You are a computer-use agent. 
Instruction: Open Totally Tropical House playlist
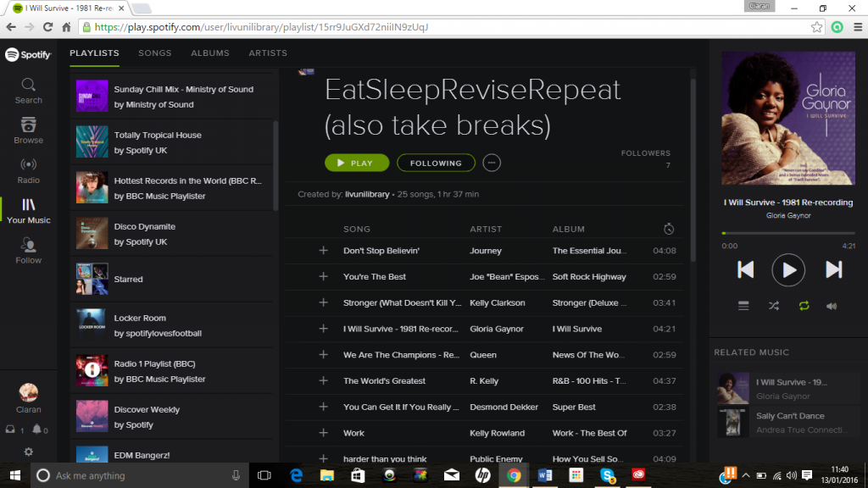(x=171, y=142)
